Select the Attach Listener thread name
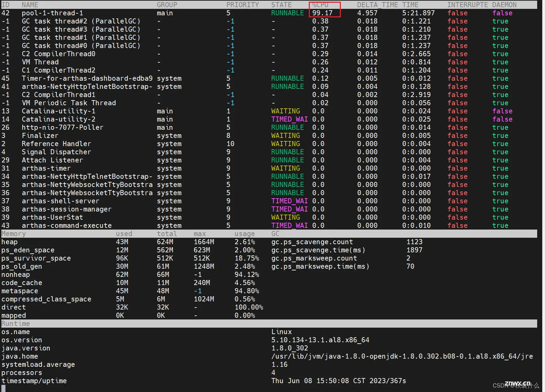545x392 pixels. (52, 160)
